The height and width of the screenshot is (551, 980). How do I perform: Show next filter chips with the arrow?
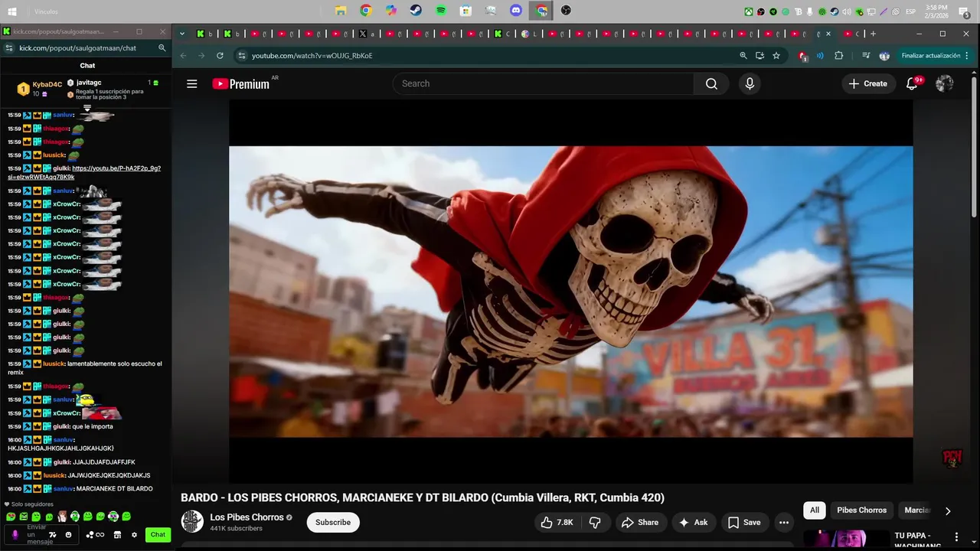(x=948, y=510)
